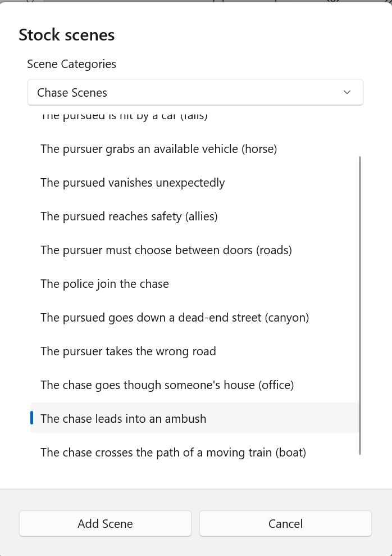Choose the dead-end street (canyon) scene
392x556 pixels.
[x=175, y=318]
